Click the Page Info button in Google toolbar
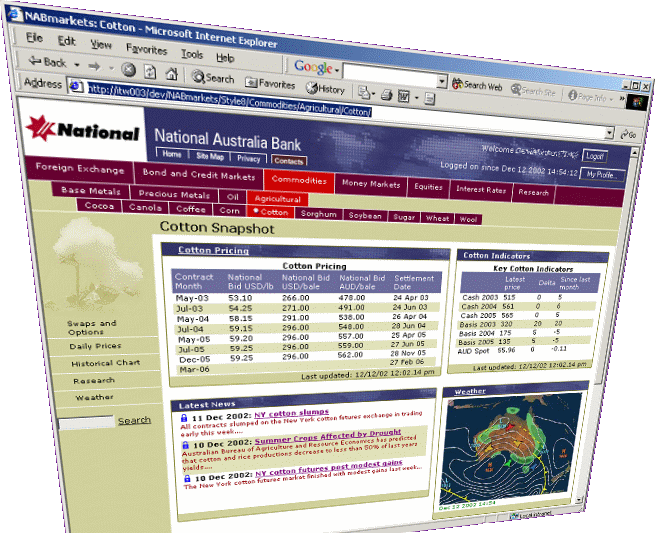 pos(587,96)
